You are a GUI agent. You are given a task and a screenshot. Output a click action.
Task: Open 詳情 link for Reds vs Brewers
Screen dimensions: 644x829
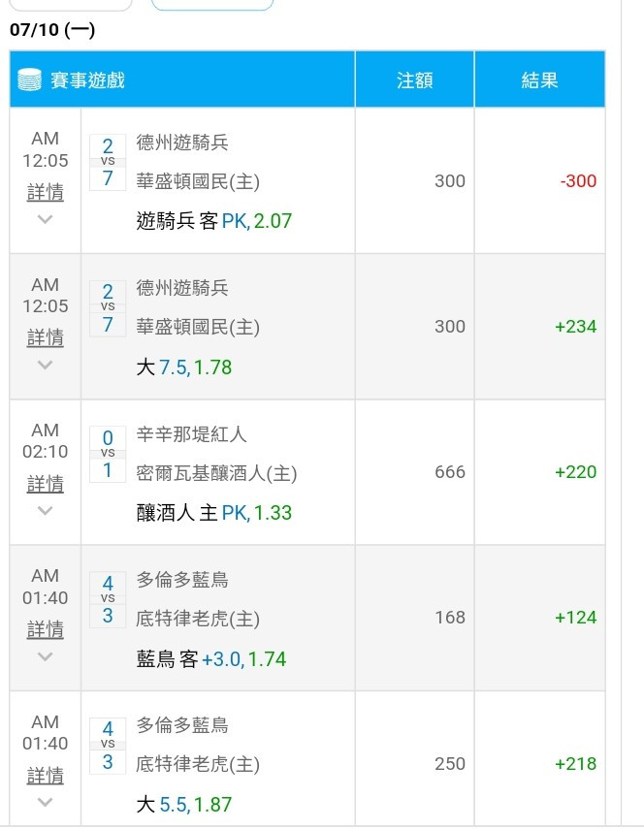tap(46, 483)
